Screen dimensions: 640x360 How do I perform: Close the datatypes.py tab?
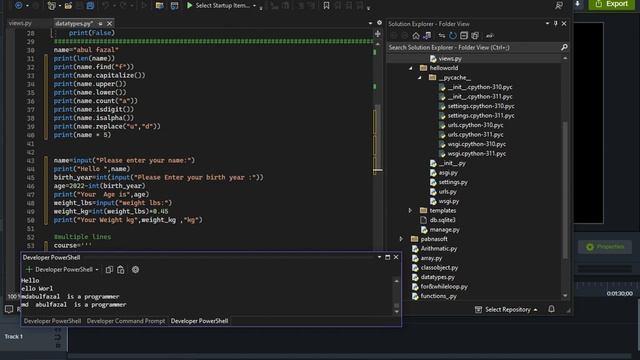pos(109,24)
